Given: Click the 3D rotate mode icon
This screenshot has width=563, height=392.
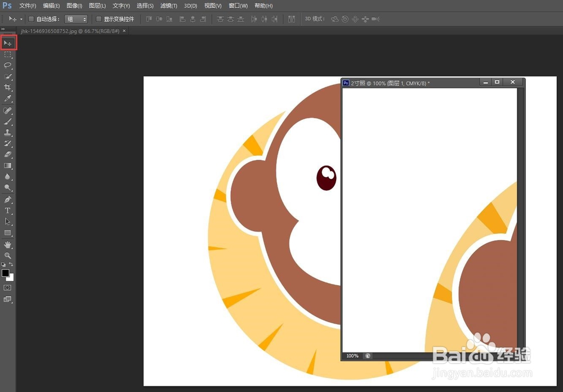Looking at the screenshot, I should (334, 19).
